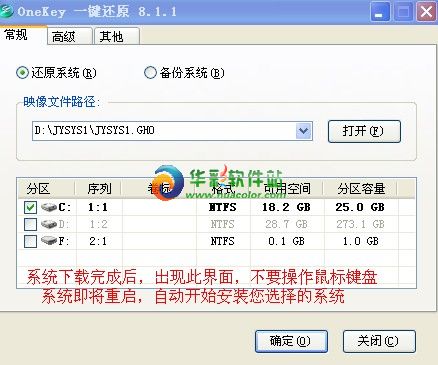Click the NTFS format cell in C: row

(x=223, y=207)
